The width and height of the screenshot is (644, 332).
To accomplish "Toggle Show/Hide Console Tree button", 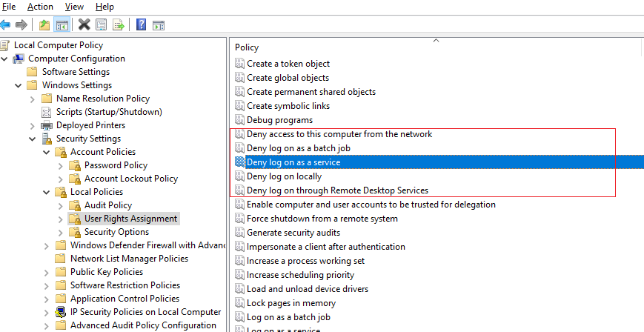I will (62, 24).
